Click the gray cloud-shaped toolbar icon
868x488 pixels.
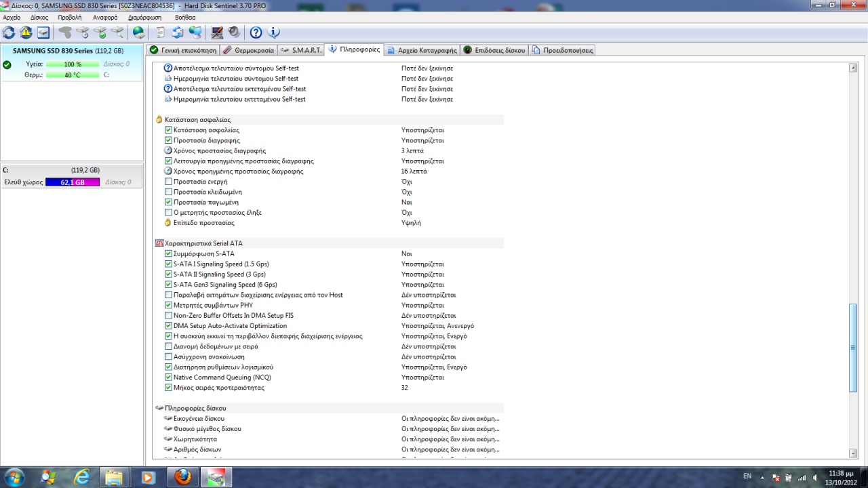tap(65, 33)
